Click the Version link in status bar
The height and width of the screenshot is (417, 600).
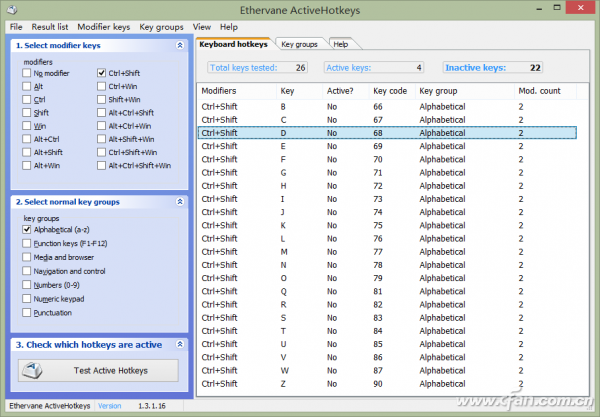(x=109, y=406)
